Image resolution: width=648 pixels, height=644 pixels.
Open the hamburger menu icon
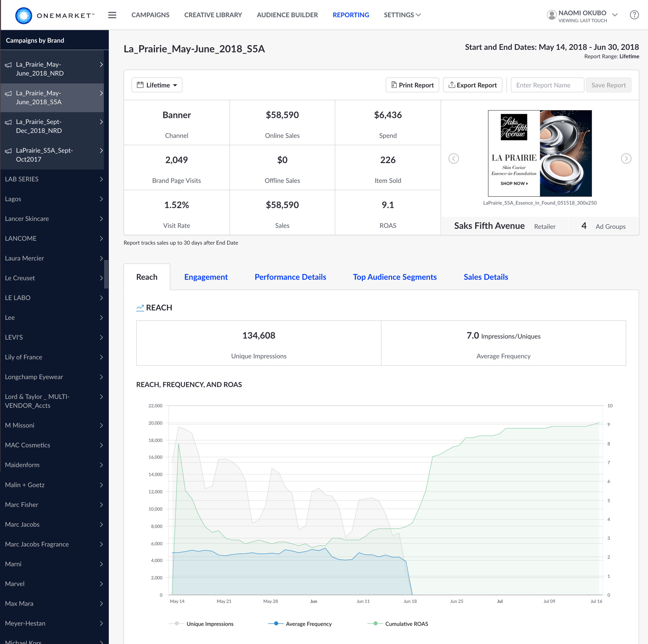112,15
